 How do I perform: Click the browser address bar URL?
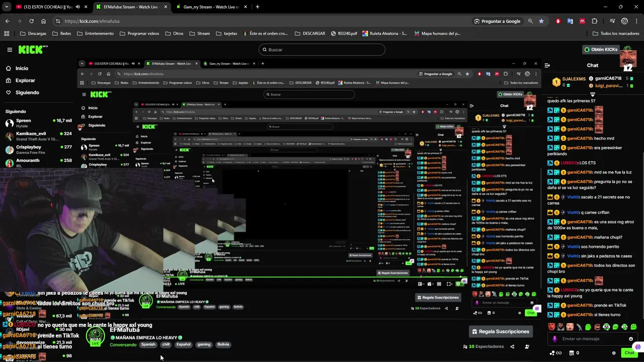click(x=92, y=21)
